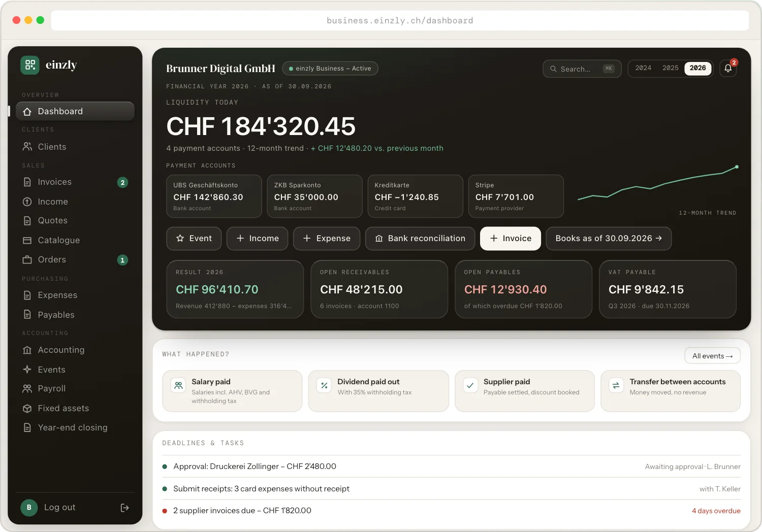Click the browser address bar

(400, 21)
